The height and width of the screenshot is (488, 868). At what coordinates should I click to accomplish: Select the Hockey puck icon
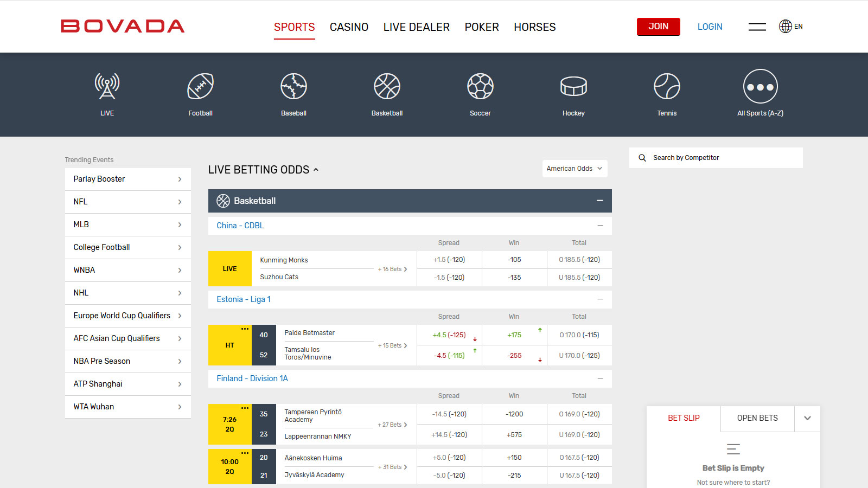tap(573, 87)
